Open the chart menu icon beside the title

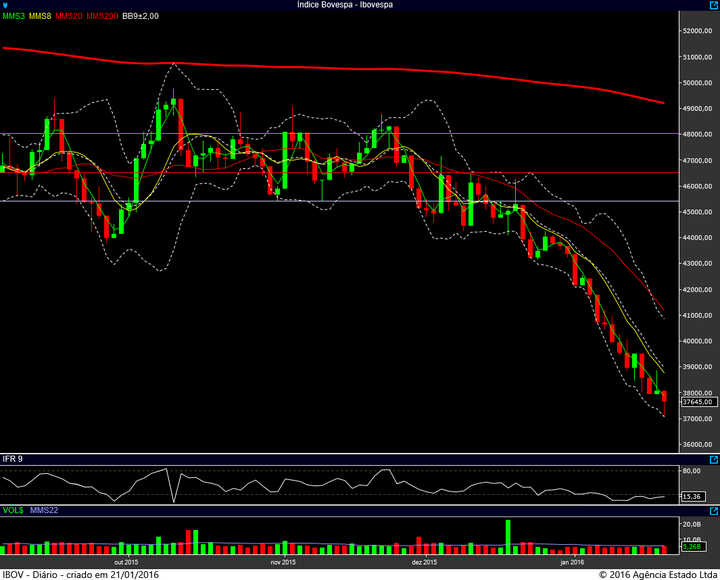(5, 5)
